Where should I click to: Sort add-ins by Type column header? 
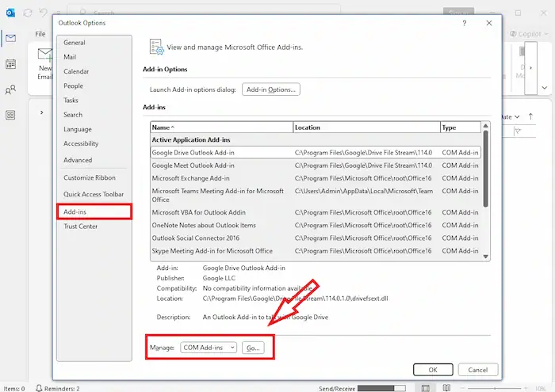[461, 127]
